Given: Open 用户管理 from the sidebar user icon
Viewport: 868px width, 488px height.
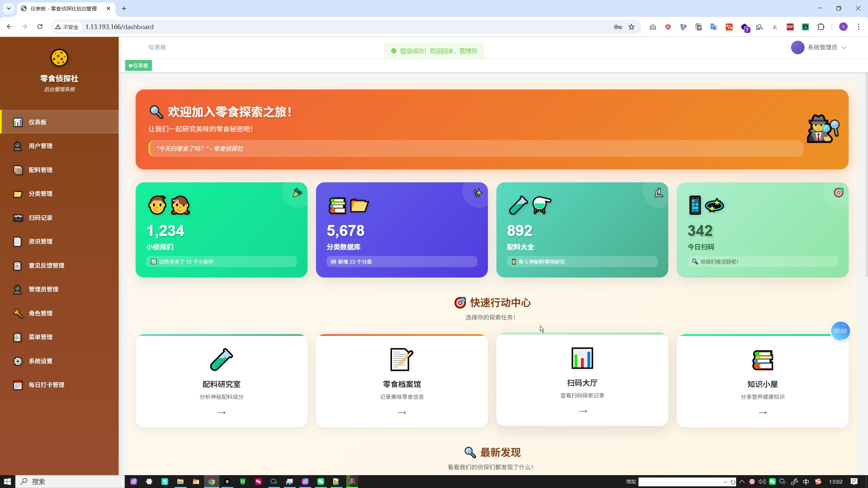Looking at the screenshot, I should (18, 146).
